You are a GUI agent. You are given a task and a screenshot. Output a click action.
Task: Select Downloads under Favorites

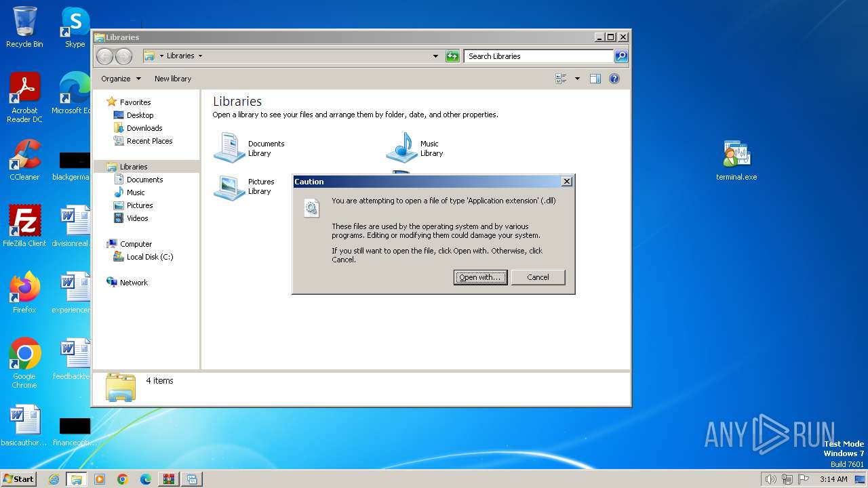click(x=144, y=128)
